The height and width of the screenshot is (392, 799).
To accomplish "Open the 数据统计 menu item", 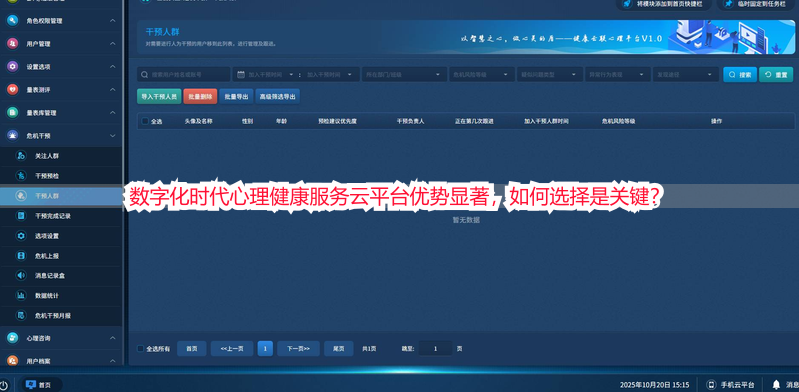I will [x=61, y=296].
